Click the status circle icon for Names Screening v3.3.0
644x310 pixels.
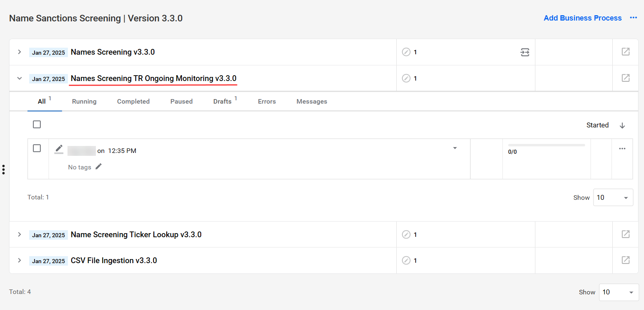pyautogui.click(x=406, y=52)
